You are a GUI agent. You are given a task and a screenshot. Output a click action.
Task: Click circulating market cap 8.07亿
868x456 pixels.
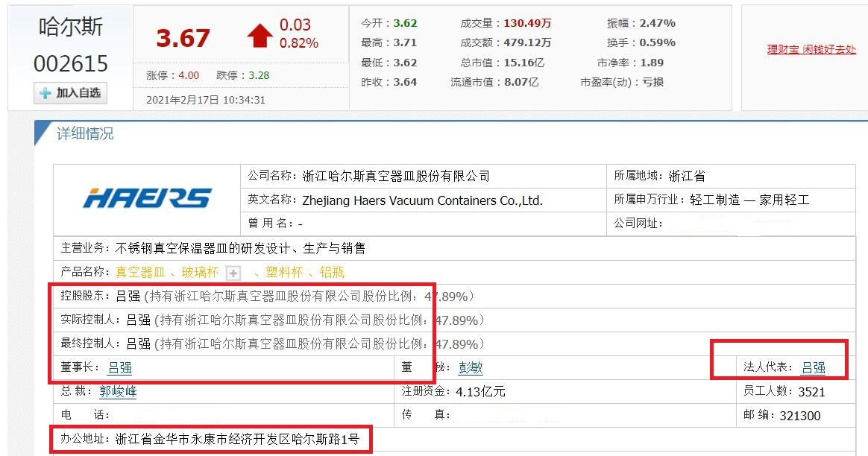[521, 82]
